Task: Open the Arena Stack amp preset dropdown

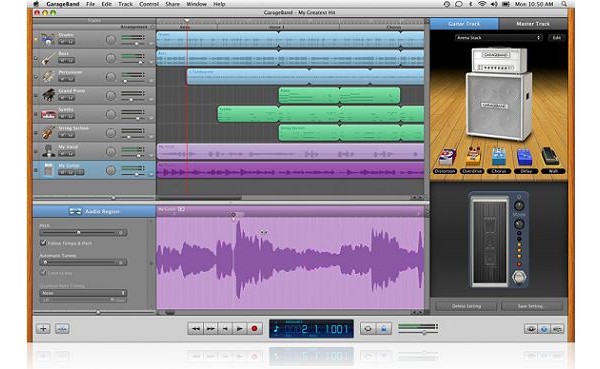Action: 499,38
